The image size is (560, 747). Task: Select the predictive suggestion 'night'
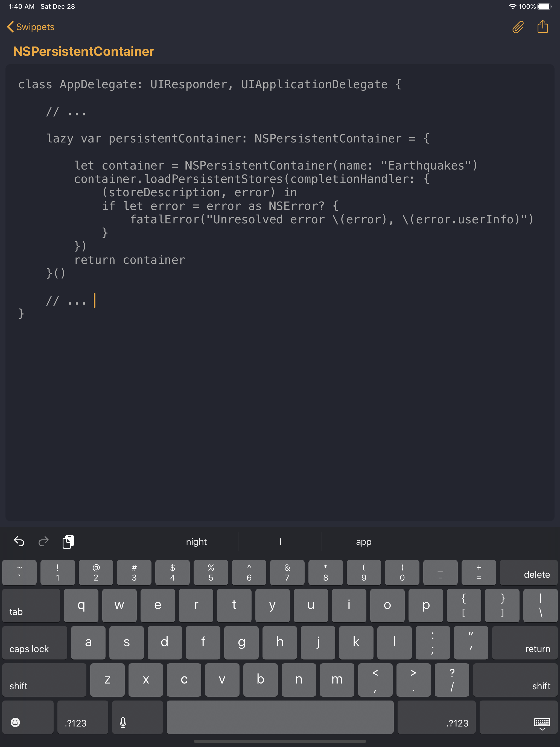point(196,542)
